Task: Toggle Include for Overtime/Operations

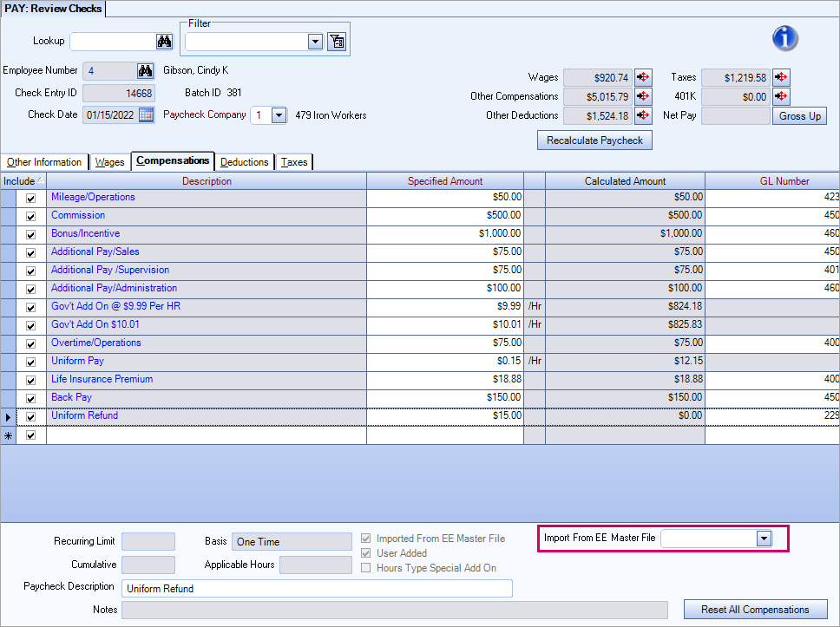Action: 31,343
